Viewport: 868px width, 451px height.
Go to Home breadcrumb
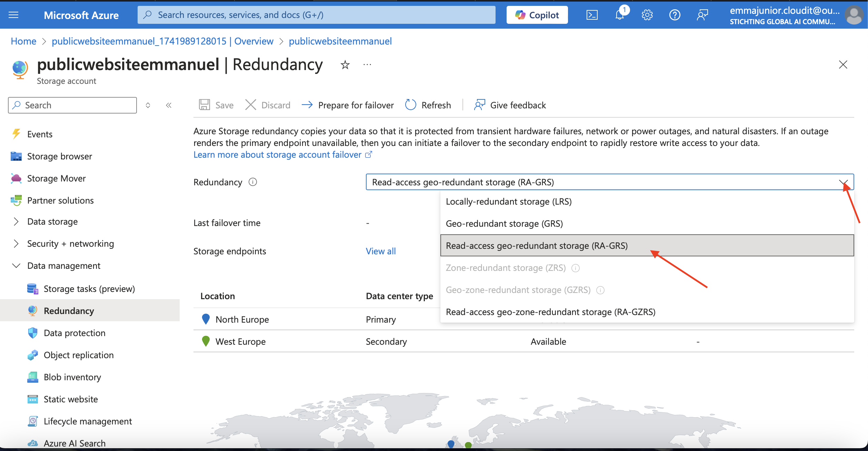coord(23,41)
